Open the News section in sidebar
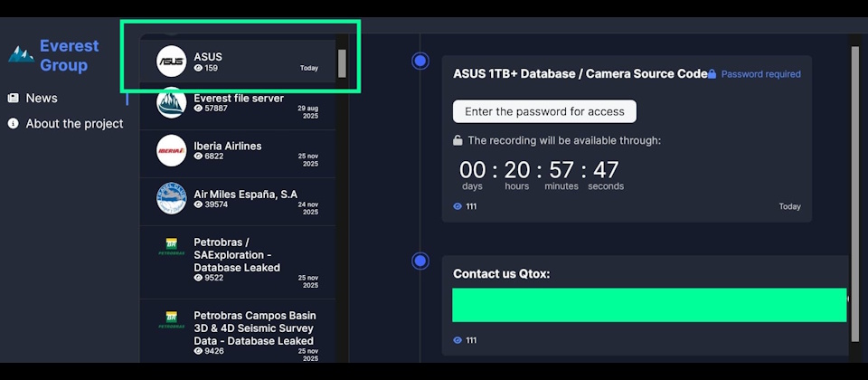 click(41, 98)
